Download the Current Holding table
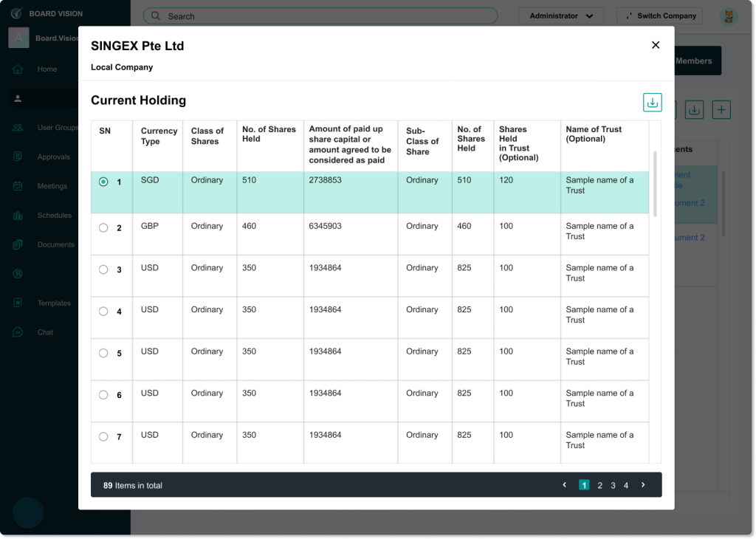 [652, 103]
